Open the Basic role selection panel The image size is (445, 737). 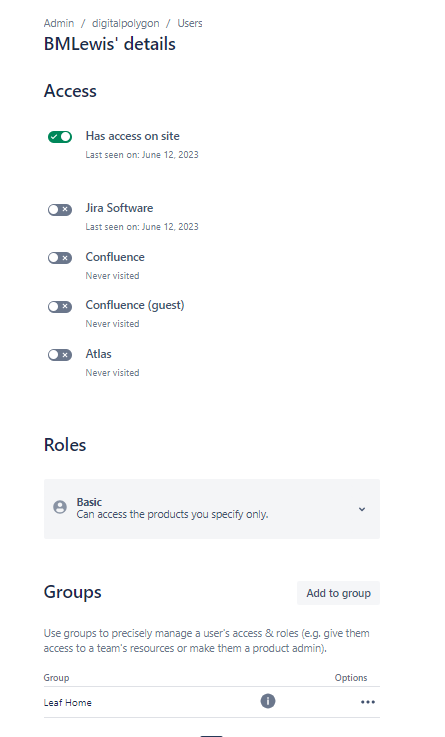tap(211, 509)
